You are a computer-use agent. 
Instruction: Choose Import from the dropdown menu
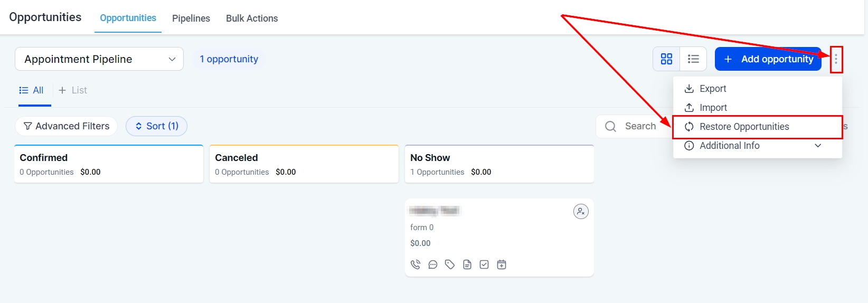[x=713, y=108]
